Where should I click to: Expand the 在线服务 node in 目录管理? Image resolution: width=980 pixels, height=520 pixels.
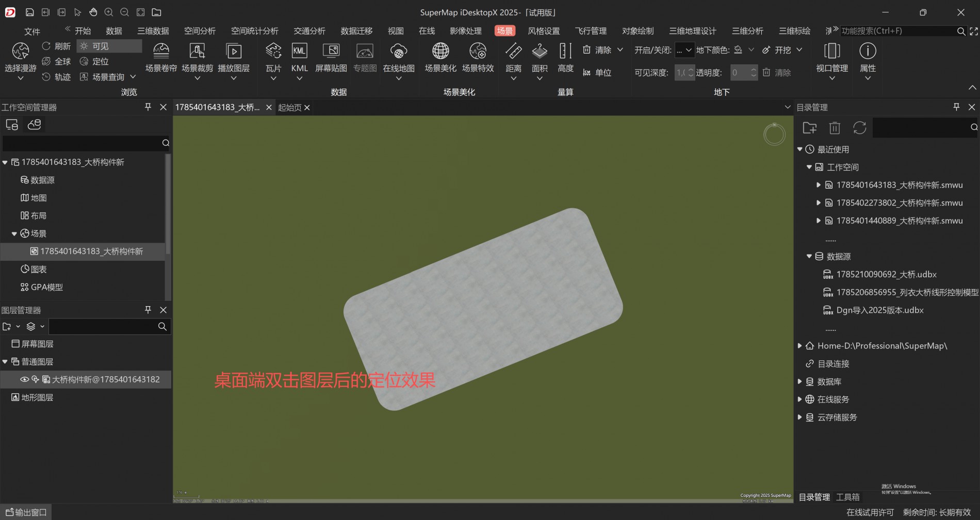(800, 399)
